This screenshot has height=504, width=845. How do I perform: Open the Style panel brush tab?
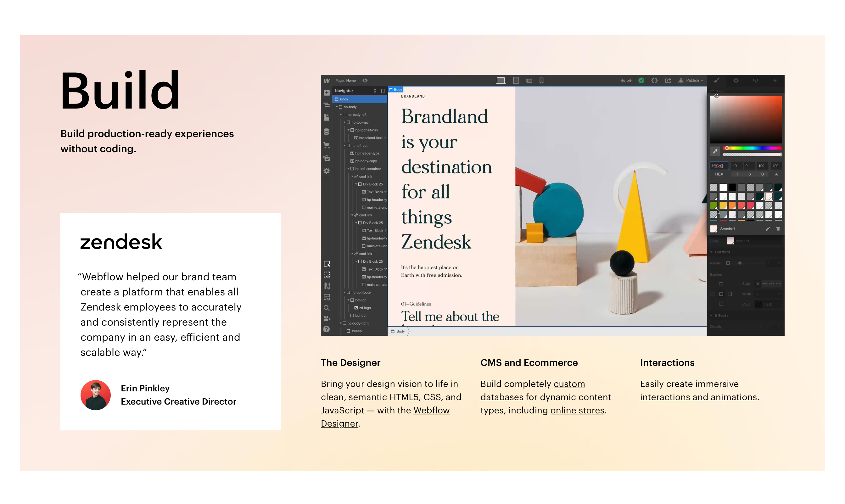[716, 81]
